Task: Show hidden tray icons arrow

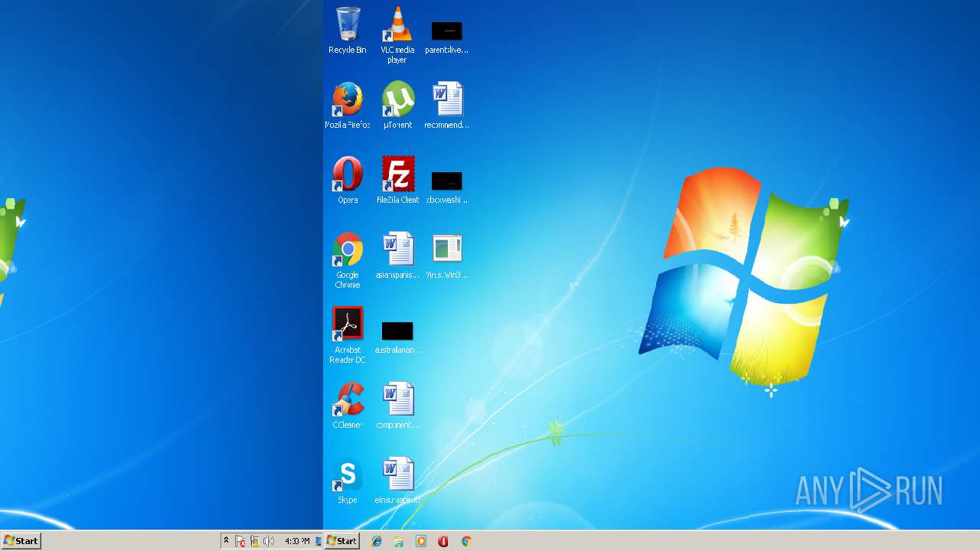Action: (226, 541)
